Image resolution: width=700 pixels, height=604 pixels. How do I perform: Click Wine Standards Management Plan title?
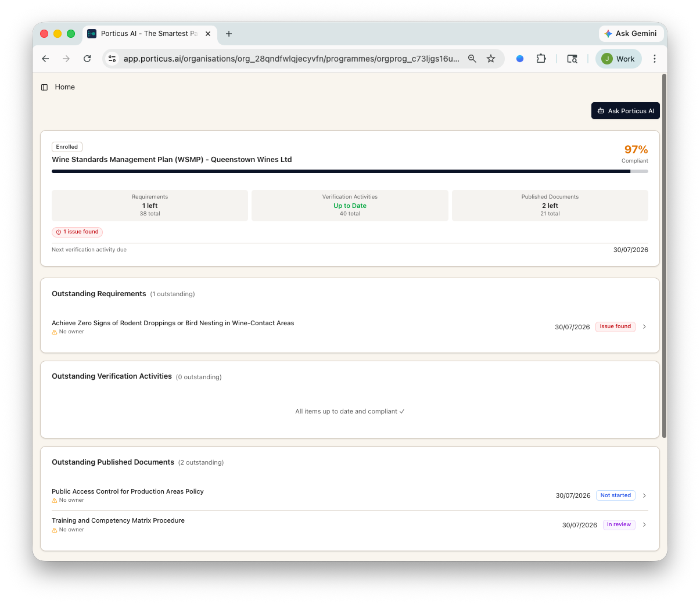tap(172, 160)
